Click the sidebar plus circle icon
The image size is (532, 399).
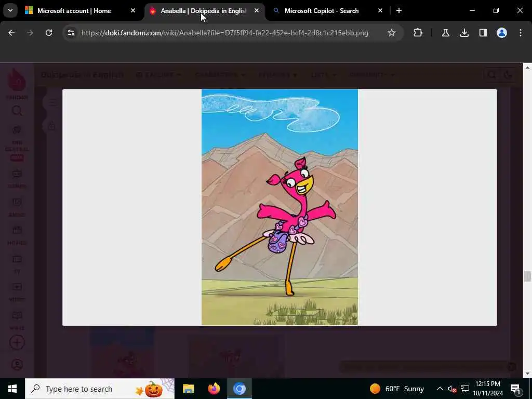pyautogui.click(x=17, y=343)
